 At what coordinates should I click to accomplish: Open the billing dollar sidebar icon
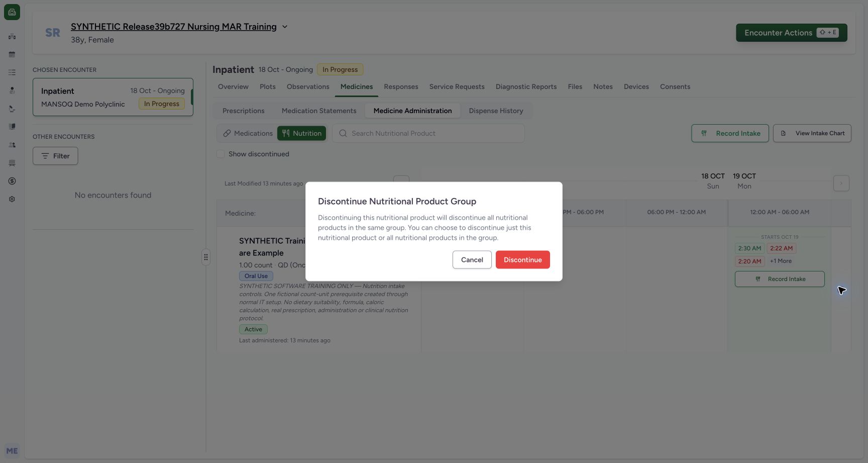tap(12, 181)
